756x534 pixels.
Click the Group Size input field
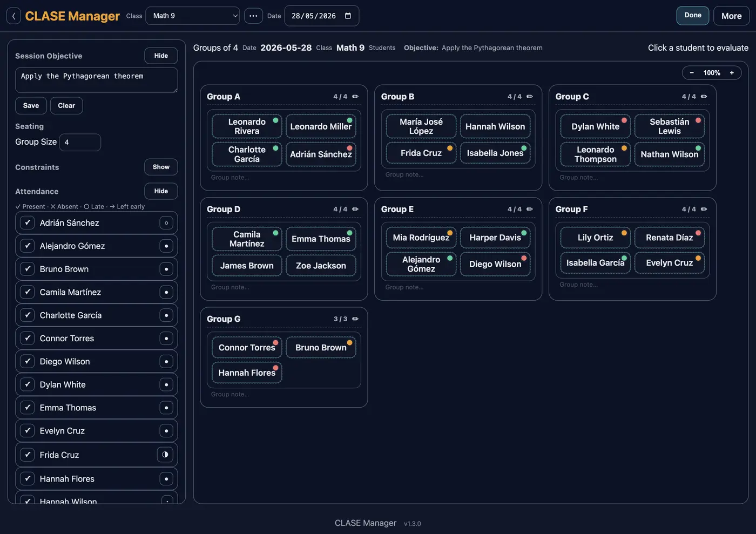point(80,143)
